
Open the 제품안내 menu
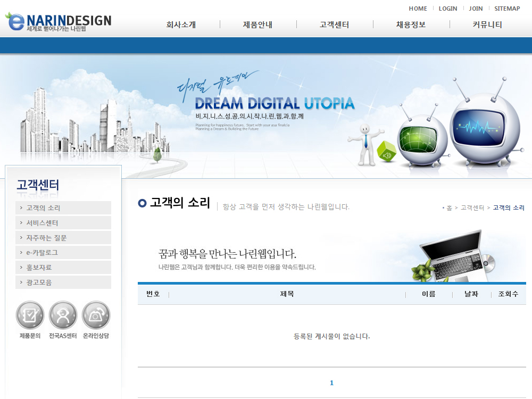pyautogui.click(x=258, y=24)
